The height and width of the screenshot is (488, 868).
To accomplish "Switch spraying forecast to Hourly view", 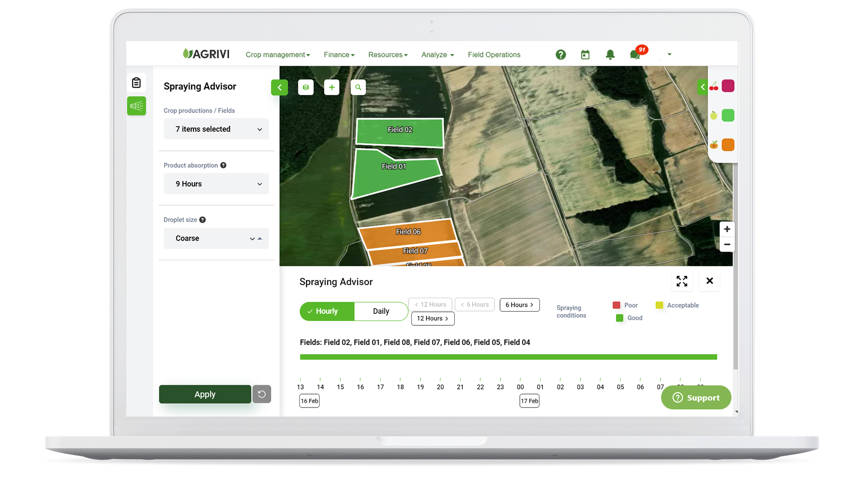I will [326, 311].
